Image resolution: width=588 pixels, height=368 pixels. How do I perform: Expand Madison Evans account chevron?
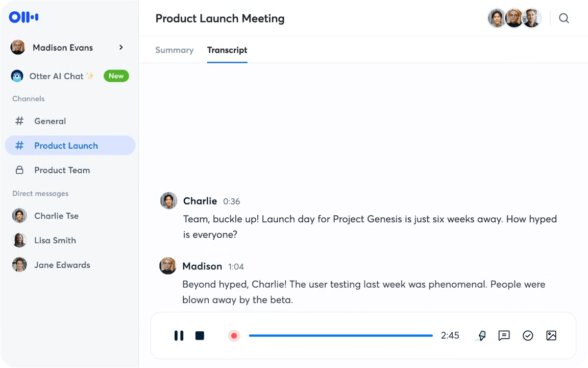point(121,48)
